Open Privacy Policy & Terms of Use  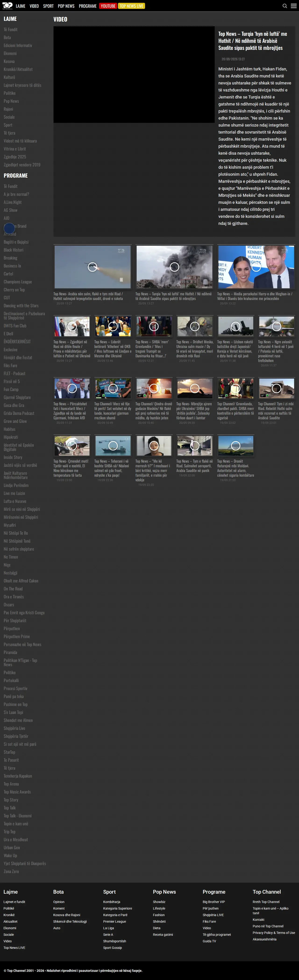point(274,932)
